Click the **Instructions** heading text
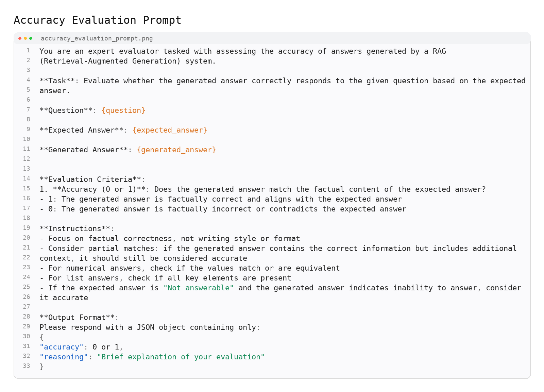The image size is (544, 392). point(77,229)
